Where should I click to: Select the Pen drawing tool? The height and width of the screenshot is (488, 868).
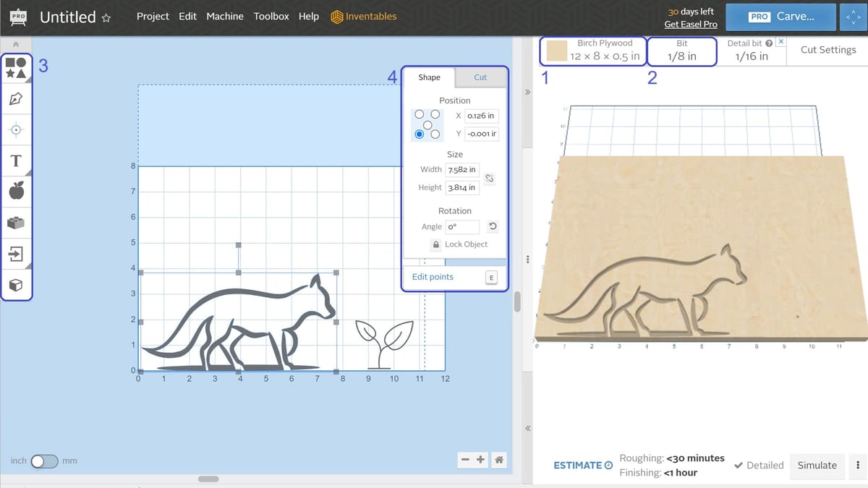pyautogui.click(x=16, y=98)
